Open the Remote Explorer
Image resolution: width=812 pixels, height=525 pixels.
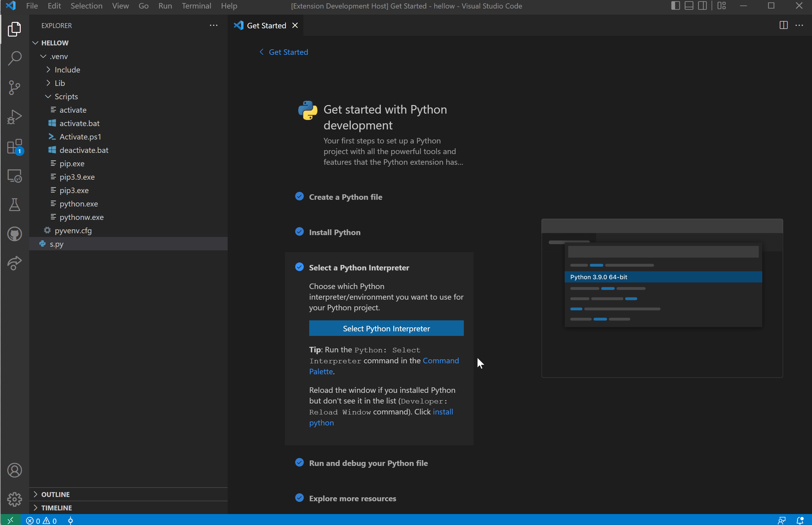pyautogui.click(x=14, y=176)
